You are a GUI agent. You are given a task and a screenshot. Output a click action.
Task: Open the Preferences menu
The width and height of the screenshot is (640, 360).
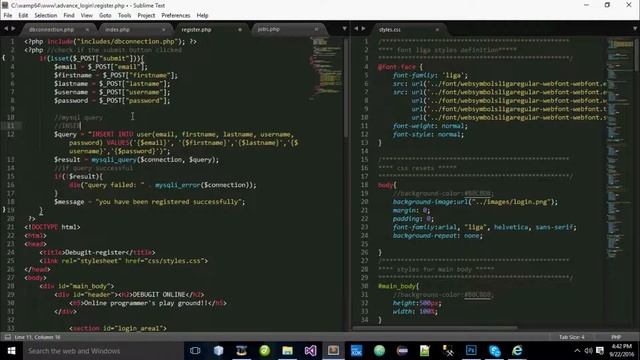pos(176,16)
